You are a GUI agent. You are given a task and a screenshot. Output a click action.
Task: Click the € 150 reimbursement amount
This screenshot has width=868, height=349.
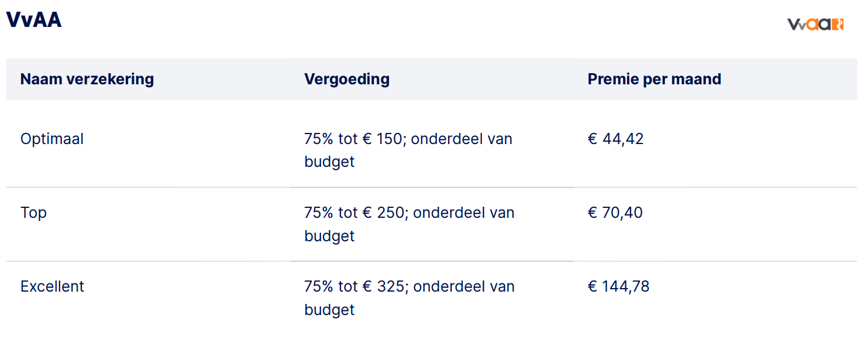tap(383, 139)
